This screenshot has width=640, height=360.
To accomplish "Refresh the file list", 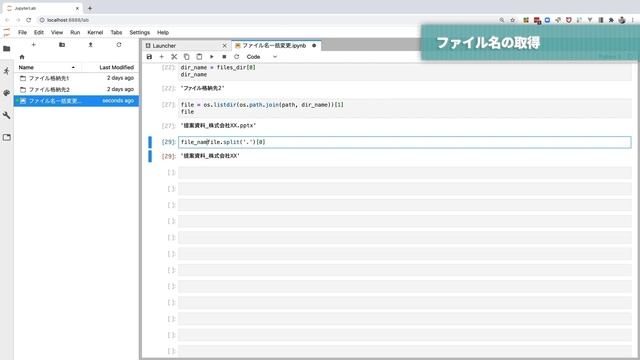I will coord(119,44).
